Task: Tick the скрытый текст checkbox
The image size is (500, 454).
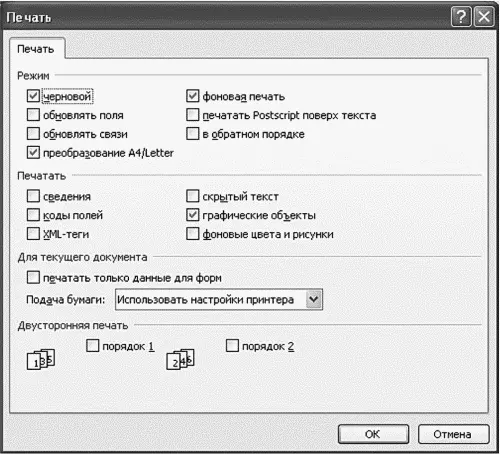Action: [192, 196]
